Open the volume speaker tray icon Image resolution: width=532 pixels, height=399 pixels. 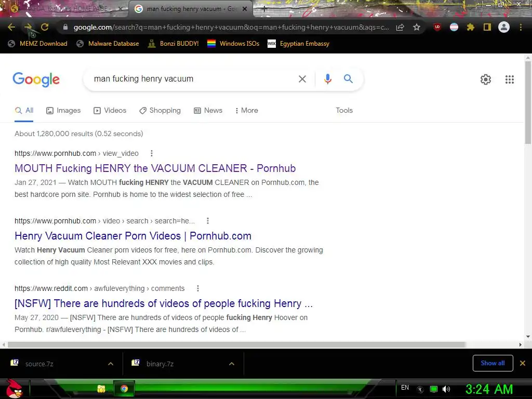(446, 389)
